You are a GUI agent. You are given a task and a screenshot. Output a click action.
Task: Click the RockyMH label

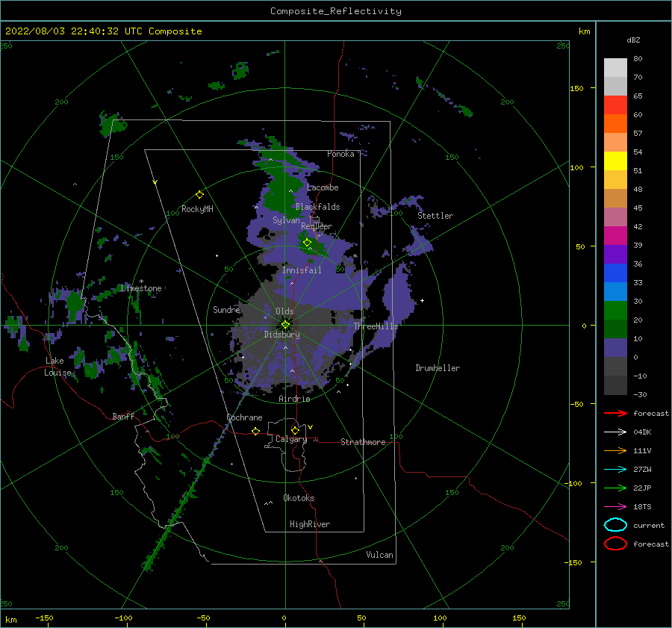click(x=197, y=209)
